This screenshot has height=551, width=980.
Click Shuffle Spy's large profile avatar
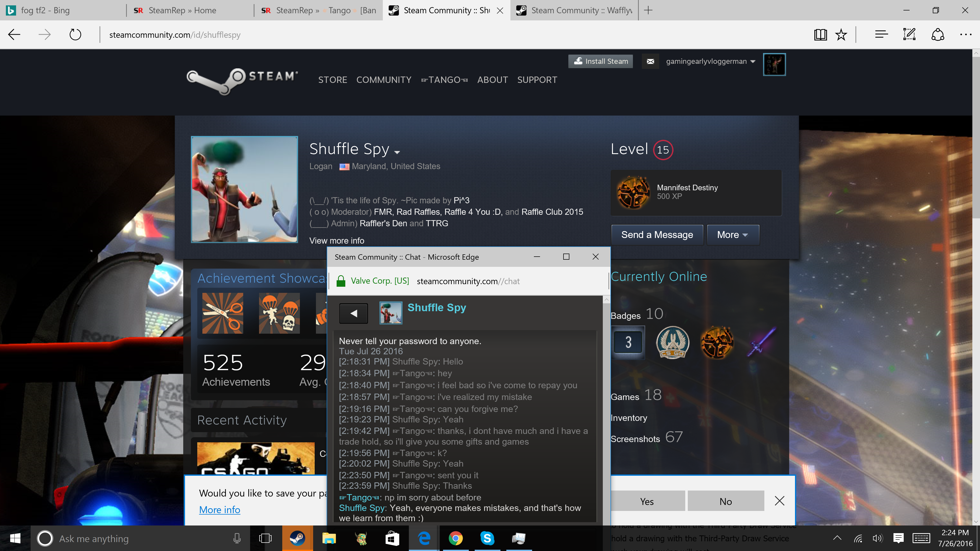[x=244, y=189]
